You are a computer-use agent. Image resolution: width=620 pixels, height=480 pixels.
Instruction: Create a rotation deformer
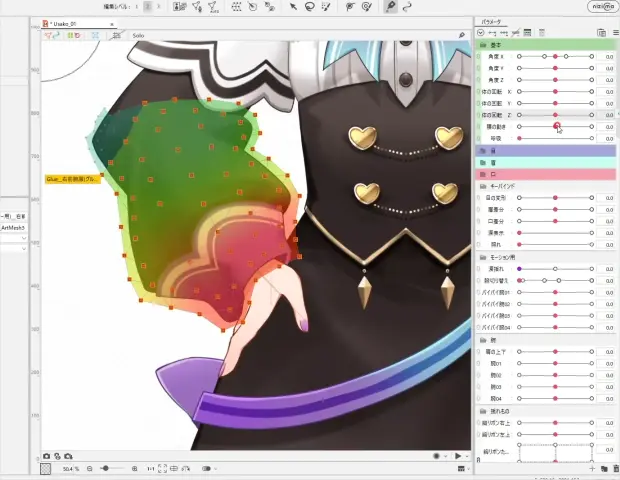coord(253,6)
